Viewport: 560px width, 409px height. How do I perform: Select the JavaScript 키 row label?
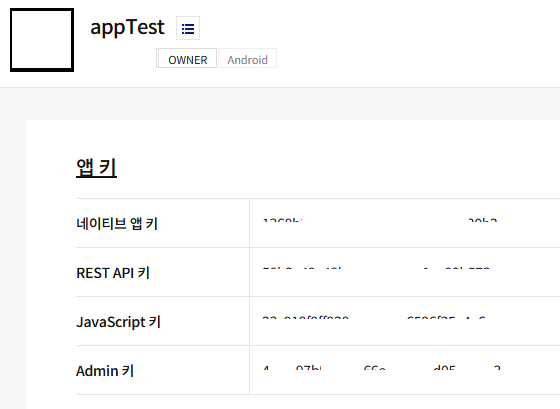click(119, 321)
